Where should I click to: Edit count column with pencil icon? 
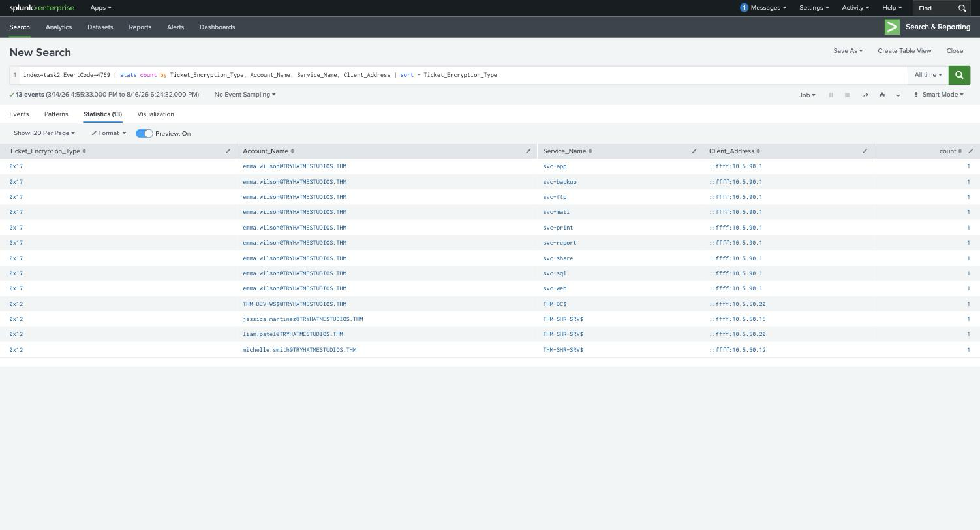[970, 151]
